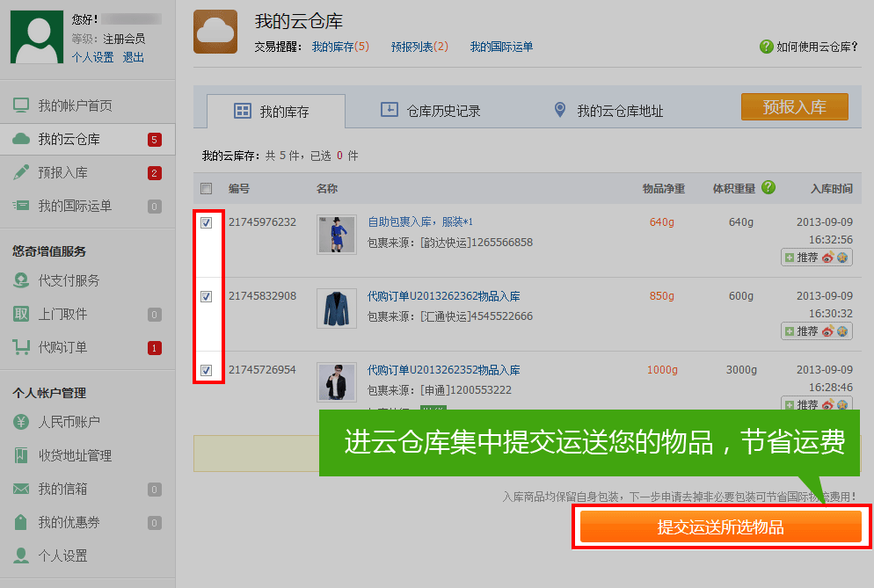Click the cloud icon beside 我的云仓库
Image resolution: width=874 pixels, height=588 pixels.
coord(21,139)
